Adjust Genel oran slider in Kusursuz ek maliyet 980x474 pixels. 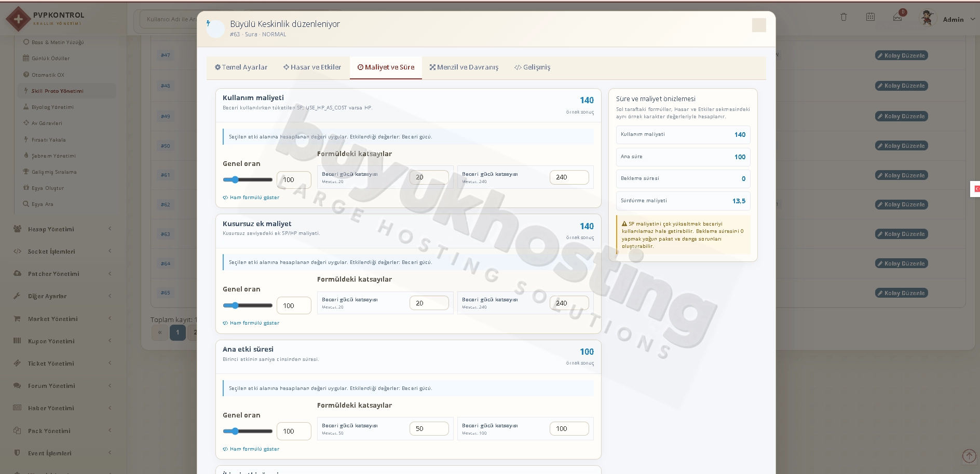(248, 305)
